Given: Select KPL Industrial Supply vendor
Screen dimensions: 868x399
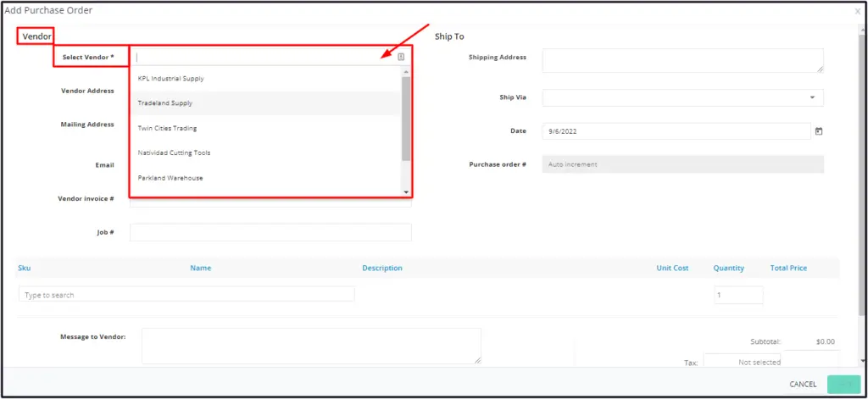Looking at the screenshot, I should click(265, 79).
